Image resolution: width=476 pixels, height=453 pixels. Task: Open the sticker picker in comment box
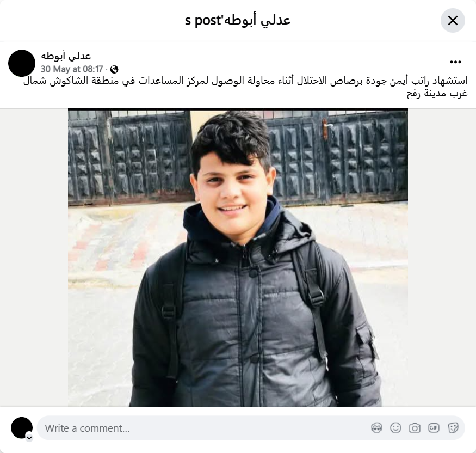[453, 428]
